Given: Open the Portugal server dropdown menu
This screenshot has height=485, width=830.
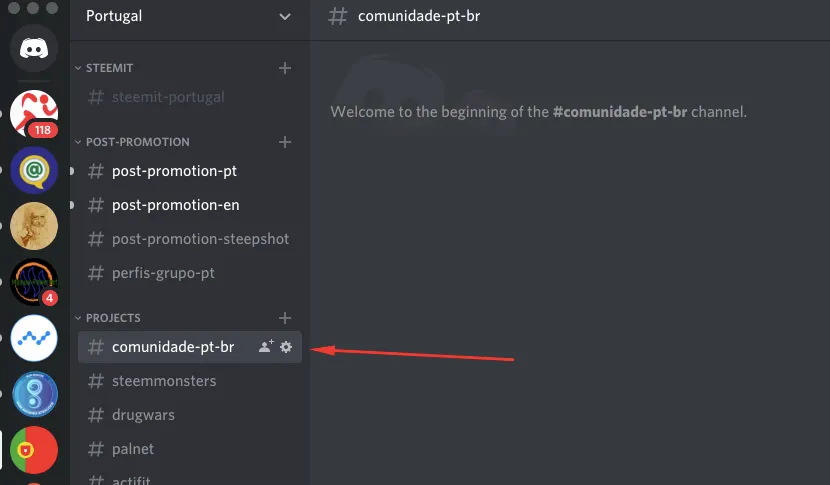Looking at the screenshot, I should [285, 16].
